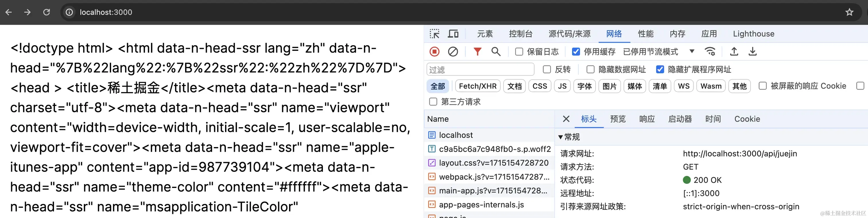
Task: Check 被屏蔽的响应 Cookie checkbox
Action: pos(763,86)
